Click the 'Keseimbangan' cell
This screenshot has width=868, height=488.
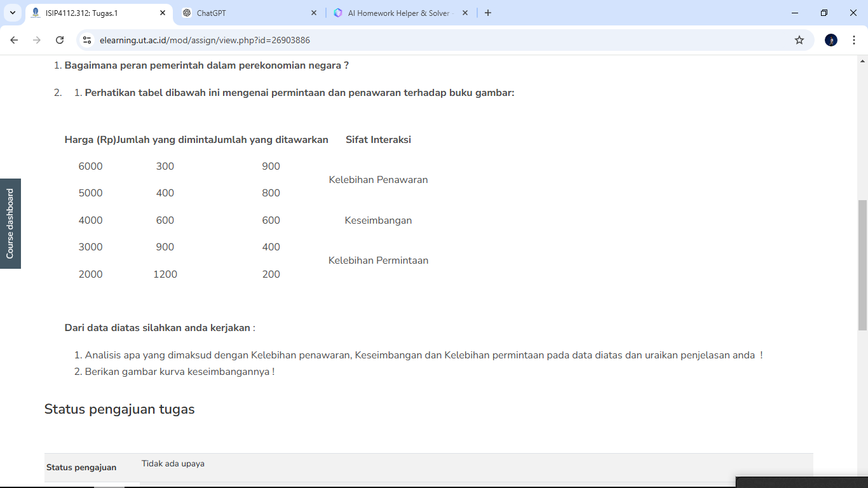378,220
